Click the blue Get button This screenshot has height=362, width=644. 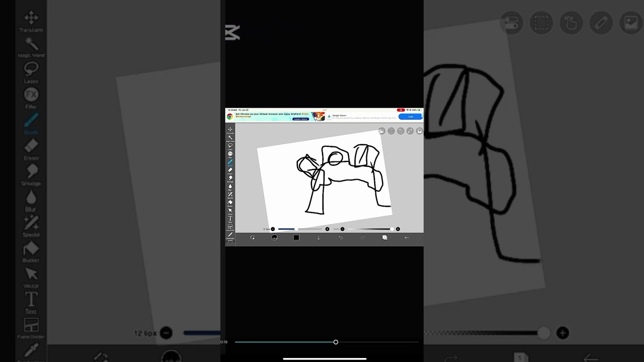click(x=410, y=117)
